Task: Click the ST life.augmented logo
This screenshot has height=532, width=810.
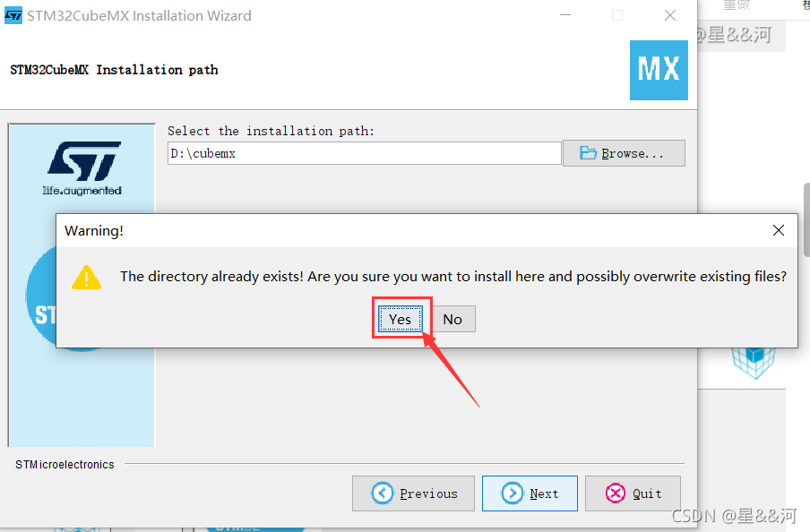Action: pos(82,168)
